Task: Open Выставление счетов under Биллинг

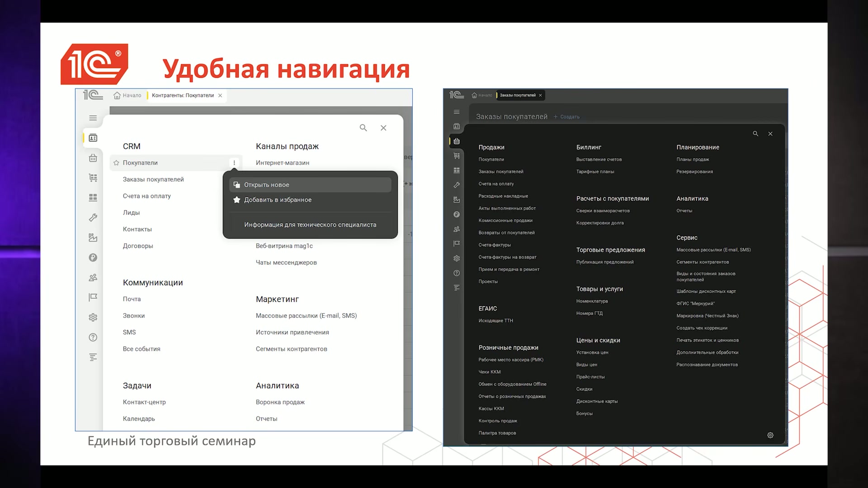Action: click(x=599, y=160)
